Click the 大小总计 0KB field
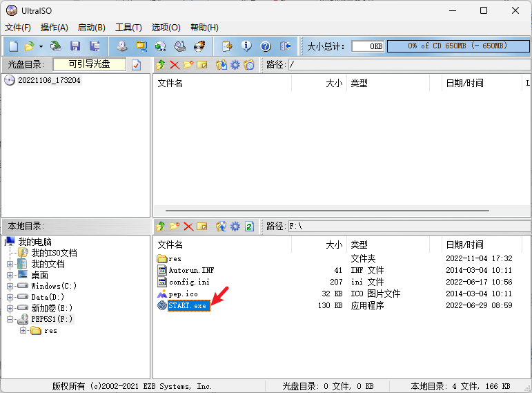Image resolution: width=532 pixels, height=393 pixels. [368, 46]
